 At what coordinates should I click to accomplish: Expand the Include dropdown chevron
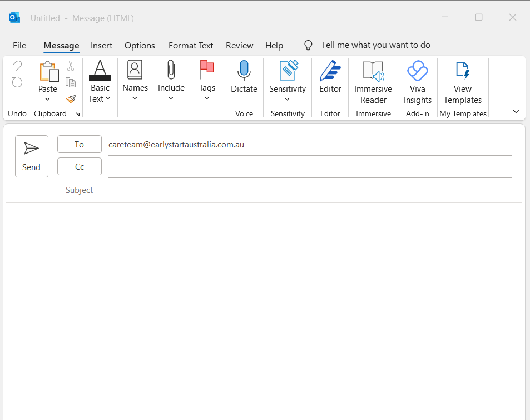point(171,98)
